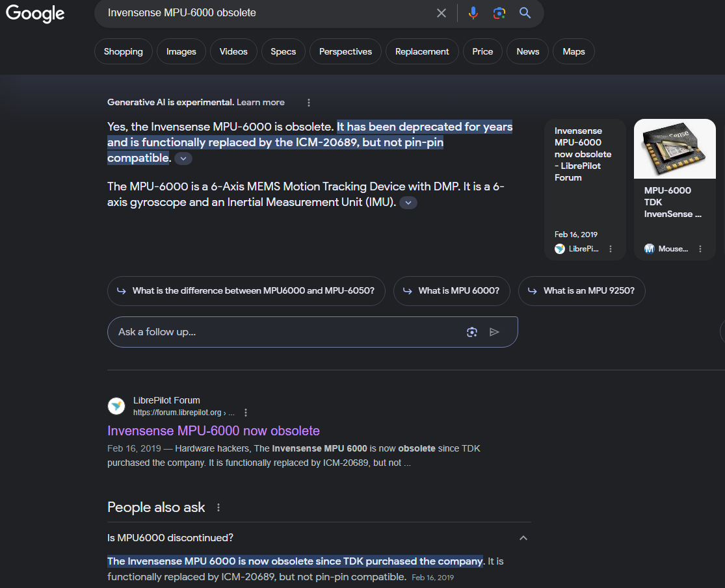The width and height of the screenshot is (725, 588).
Task: Click the camera icon in the follow-up box
Action: click(x=472, y=332)
